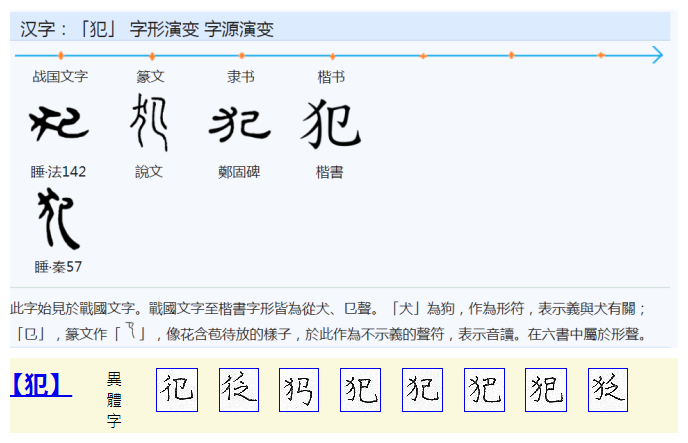The height and width of the screenshot is (443, 688).
Task: Click the 睡·法142 source caption
Action: click(58, 171)
